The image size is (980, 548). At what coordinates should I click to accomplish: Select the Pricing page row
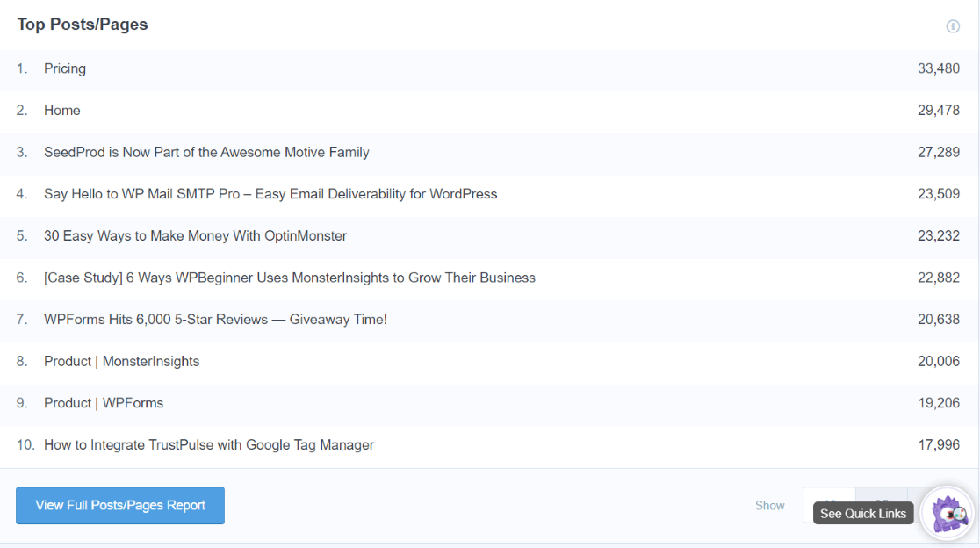65,68
